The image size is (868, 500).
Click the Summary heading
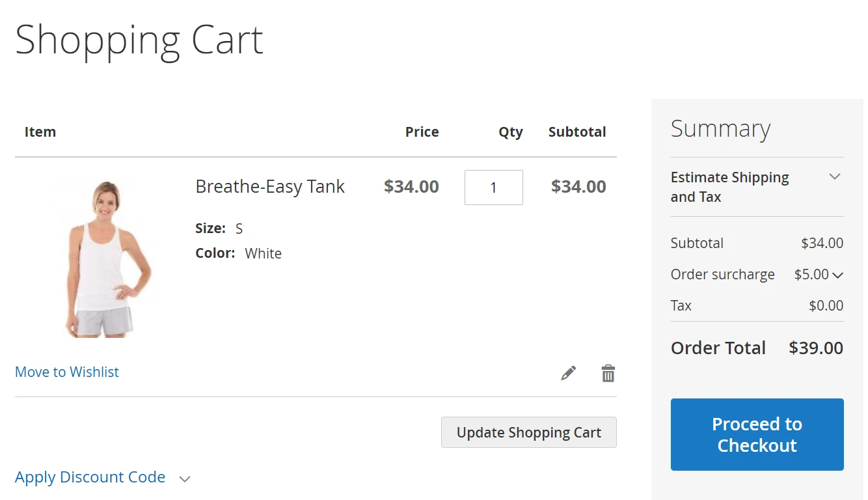click(x=720, y=129)
